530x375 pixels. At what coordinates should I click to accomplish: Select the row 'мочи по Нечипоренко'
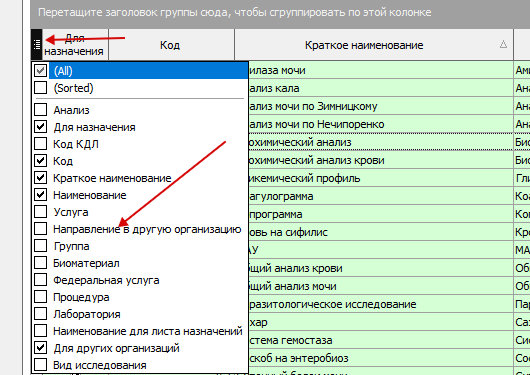click(x=381, y=124)
